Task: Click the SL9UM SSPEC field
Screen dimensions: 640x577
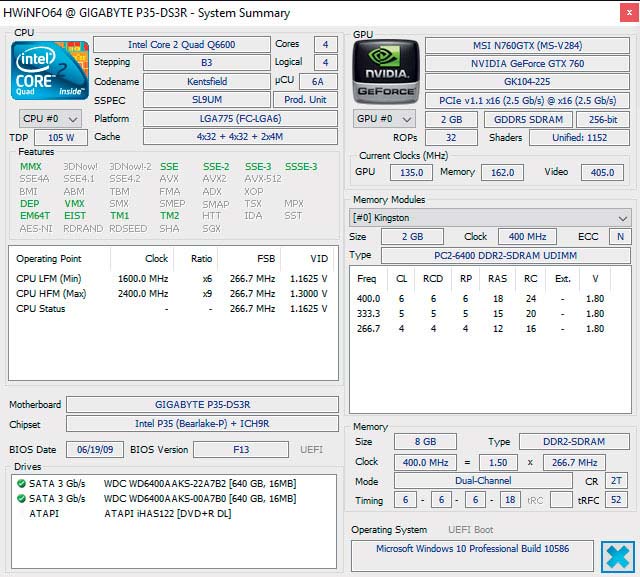Action: (x=207, y=100)
